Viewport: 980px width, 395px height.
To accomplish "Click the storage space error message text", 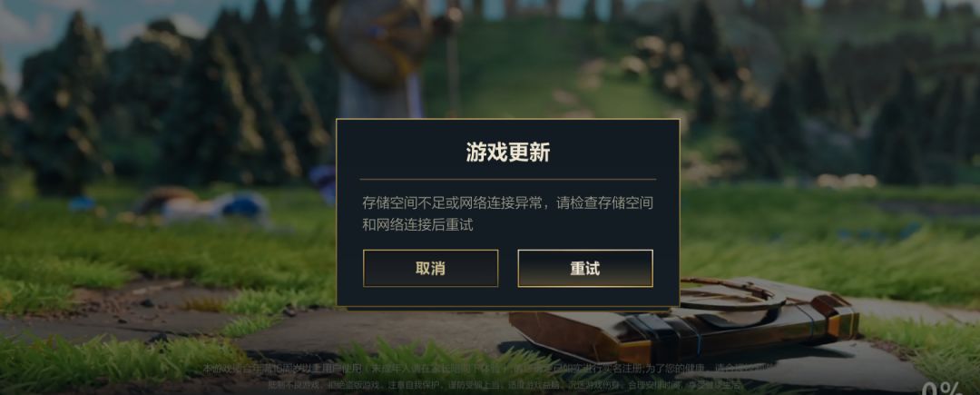I will (507, 213).
